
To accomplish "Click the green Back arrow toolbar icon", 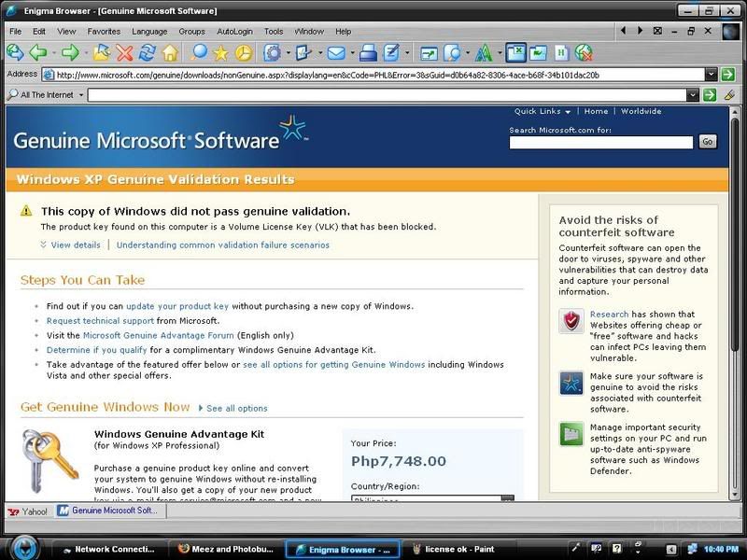I will pyautogui.click(x=38, y=53).
